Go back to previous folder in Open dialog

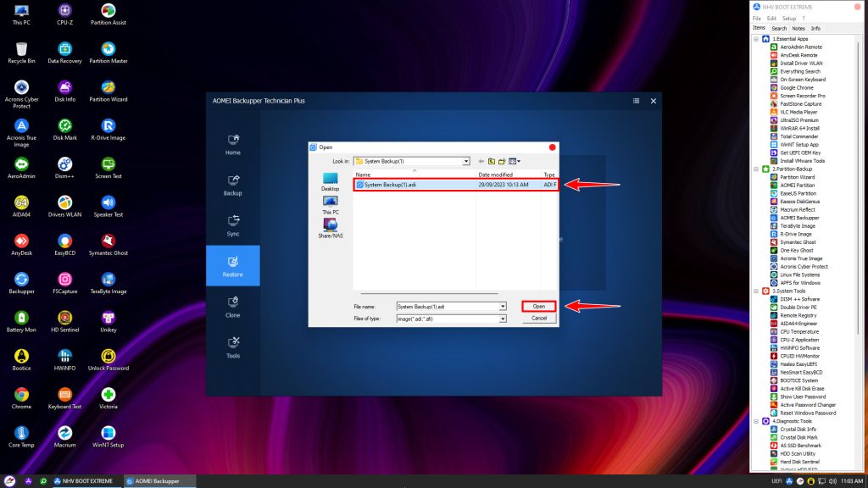click(481, 161)
